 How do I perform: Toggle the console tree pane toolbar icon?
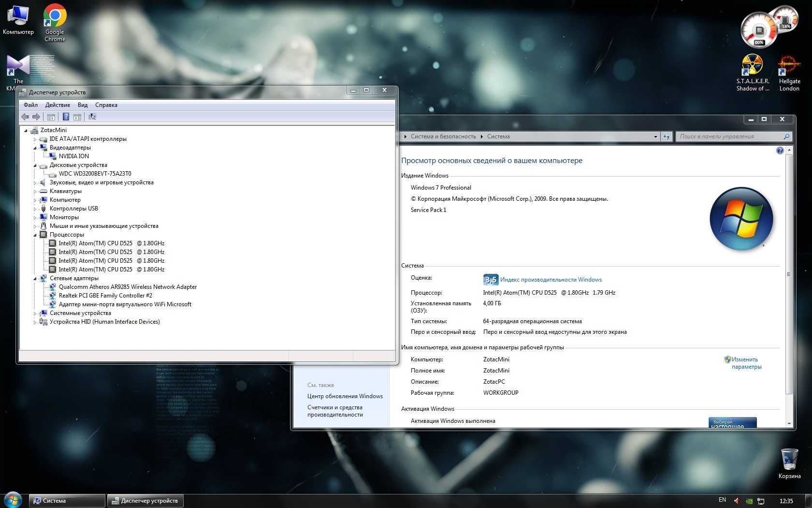point(51,117)
